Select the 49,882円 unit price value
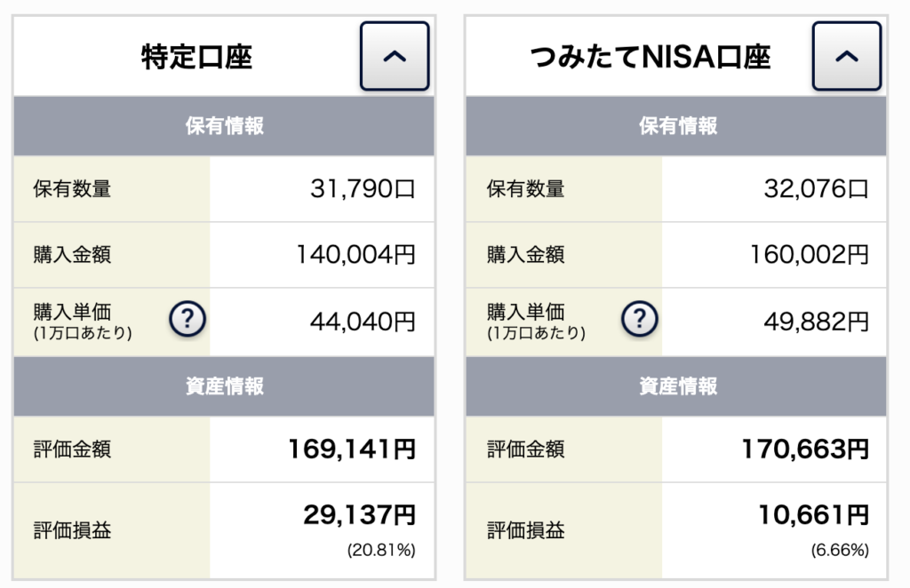 (816, 322)
